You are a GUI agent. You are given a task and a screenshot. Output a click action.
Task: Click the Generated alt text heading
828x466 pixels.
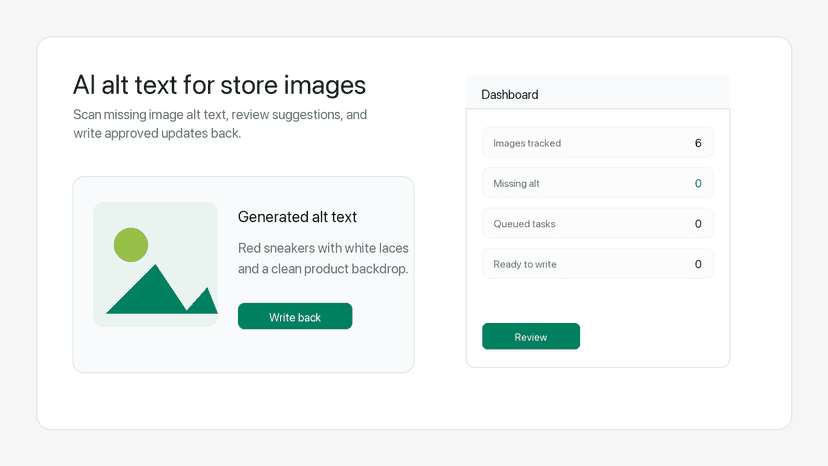point(297,217)
